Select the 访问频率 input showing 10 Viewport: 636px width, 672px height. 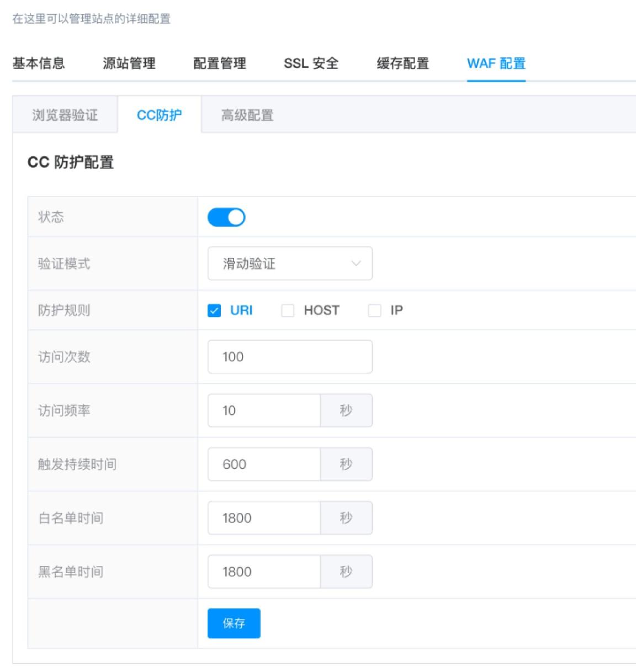(263, 410)
